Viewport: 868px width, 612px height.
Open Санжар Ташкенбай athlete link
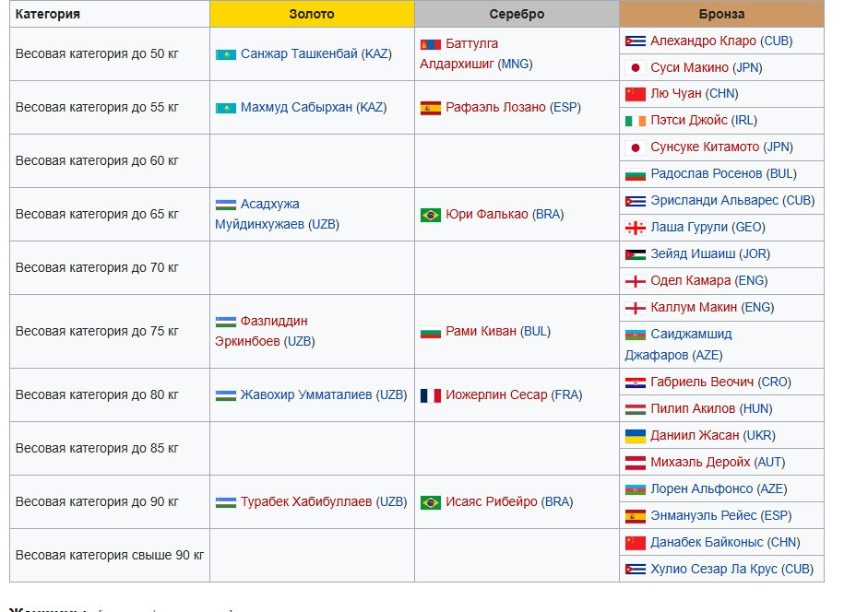(x=299, y=53)
